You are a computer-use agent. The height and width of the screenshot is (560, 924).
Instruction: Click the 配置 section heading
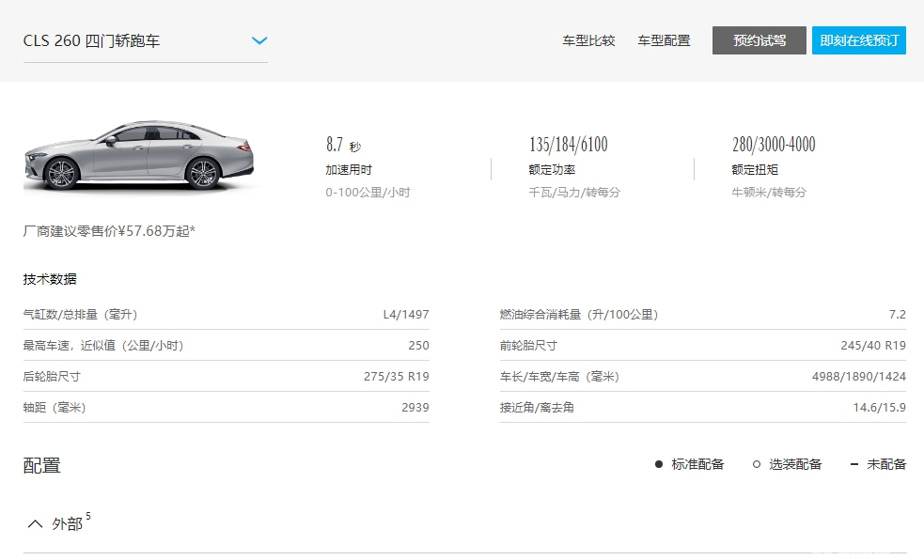(39, 464)
